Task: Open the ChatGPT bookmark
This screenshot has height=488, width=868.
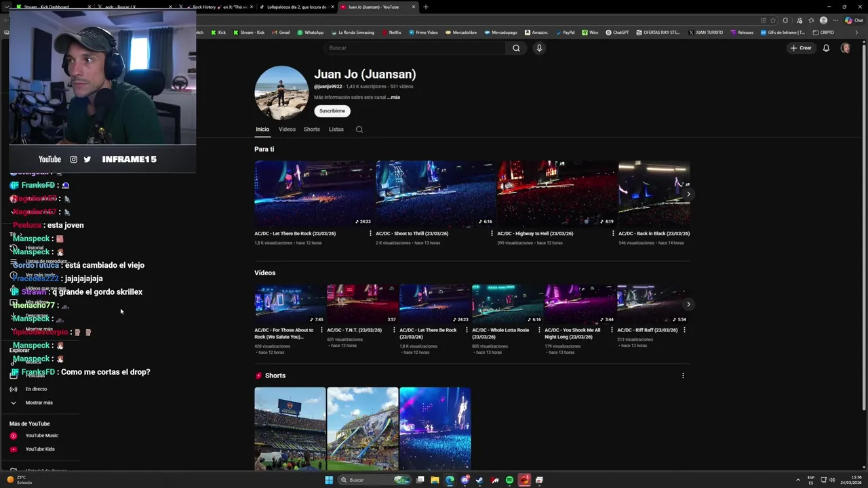Action: tap(618, 33)
